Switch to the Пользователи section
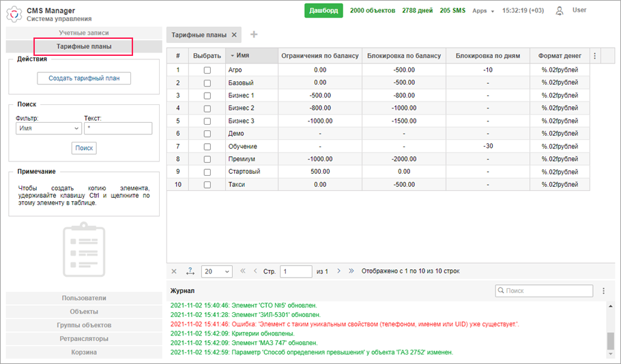The image size is (621, 364). 84,298
